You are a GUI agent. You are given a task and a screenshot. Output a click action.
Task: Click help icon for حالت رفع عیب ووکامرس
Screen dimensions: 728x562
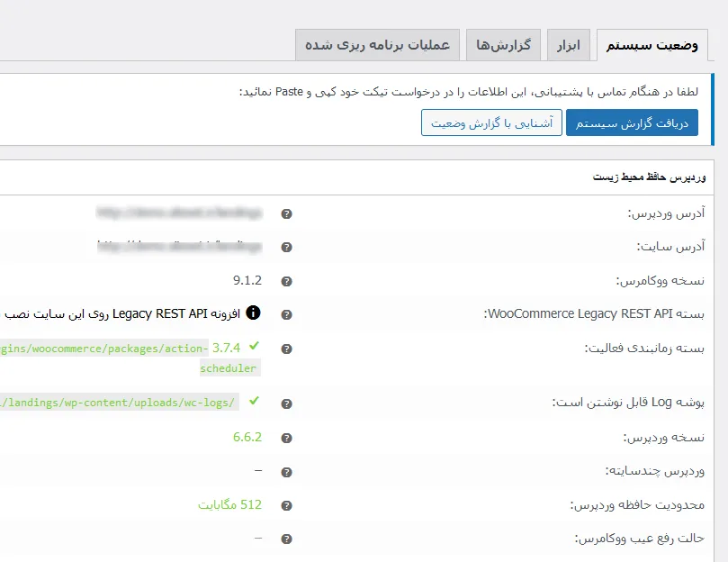click(x=286, y=539)
